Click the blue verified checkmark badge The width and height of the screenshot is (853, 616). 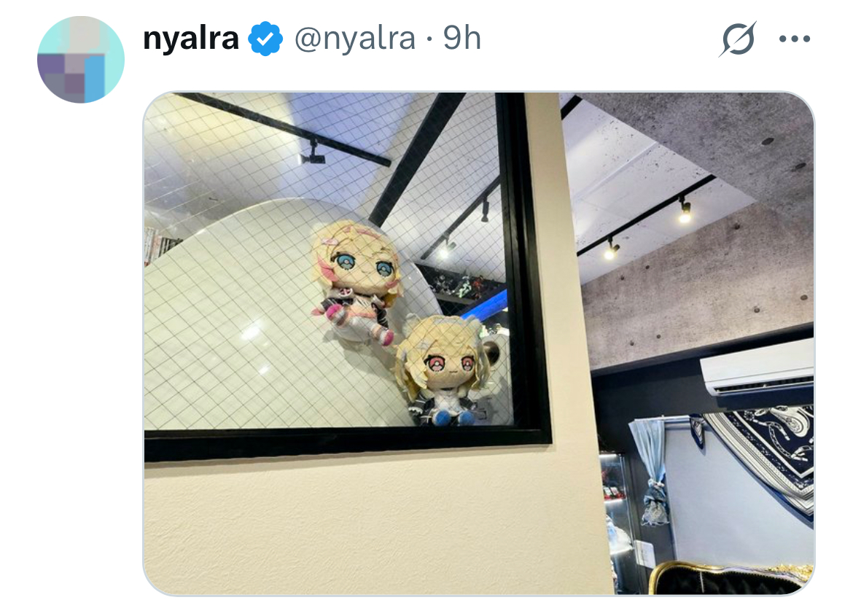265,39
